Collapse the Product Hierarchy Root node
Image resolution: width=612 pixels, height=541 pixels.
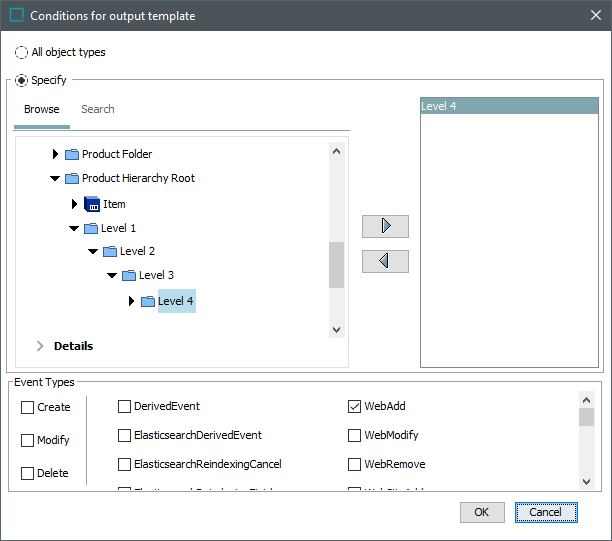point(55,179)
